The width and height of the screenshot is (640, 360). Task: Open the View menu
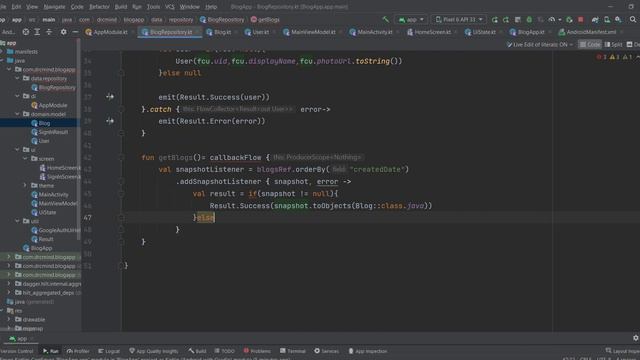pyautogui.click(x=32, y=7)
